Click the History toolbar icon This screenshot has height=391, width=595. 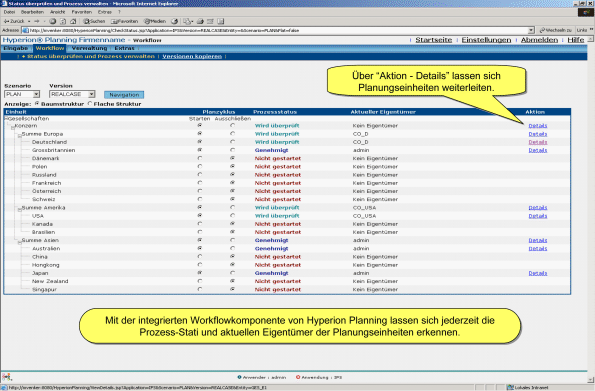click(x=175, y=21)
